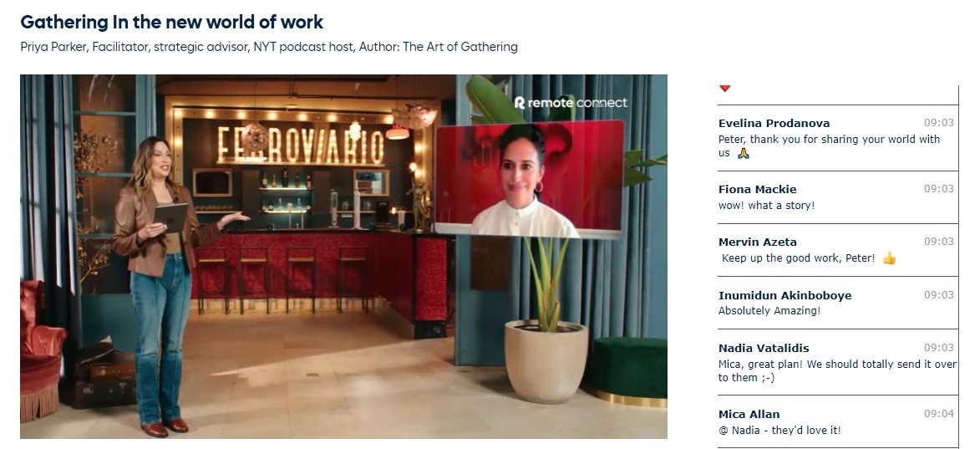The width and height of the screenshot is (980, 449).
Task: Click the remote connect logo in video
Action: coord(570,103)
